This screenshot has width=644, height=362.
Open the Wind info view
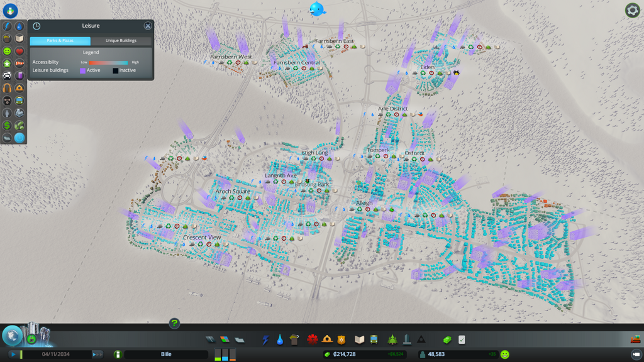[x=19, y=63]
